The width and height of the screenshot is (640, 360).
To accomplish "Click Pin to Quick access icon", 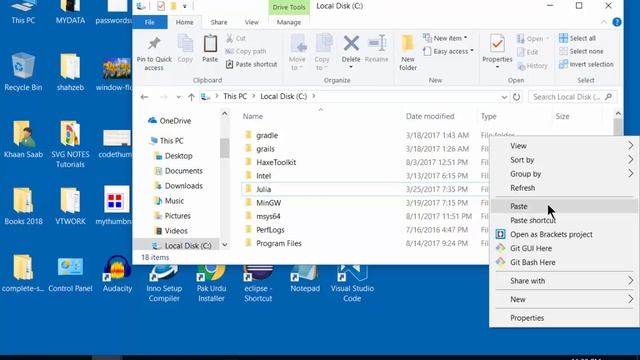I will (x=154, y=44).
